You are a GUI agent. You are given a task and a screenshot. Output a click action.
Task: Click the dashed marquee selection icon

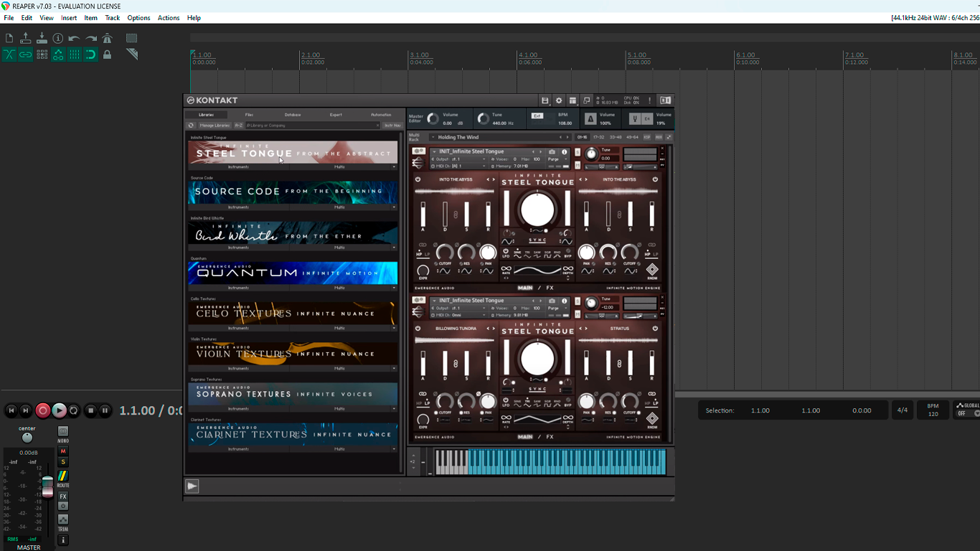point(132,38)
